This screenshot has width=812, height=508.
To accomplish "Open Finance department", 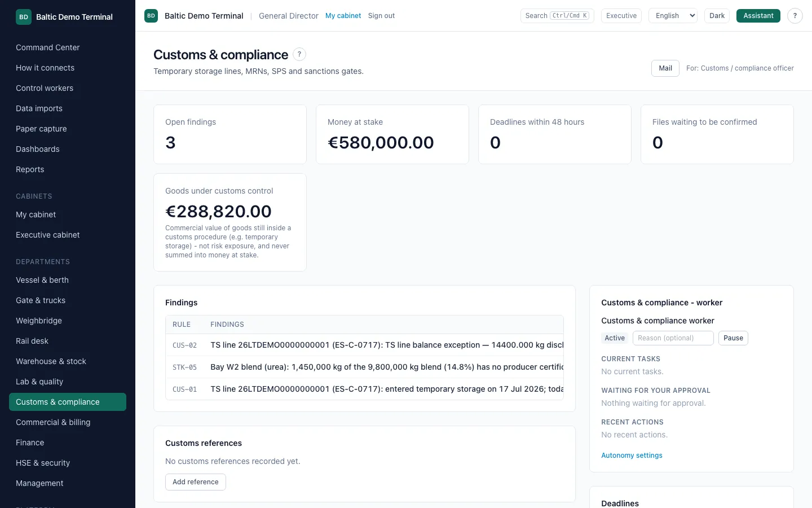I will [68, 443].
